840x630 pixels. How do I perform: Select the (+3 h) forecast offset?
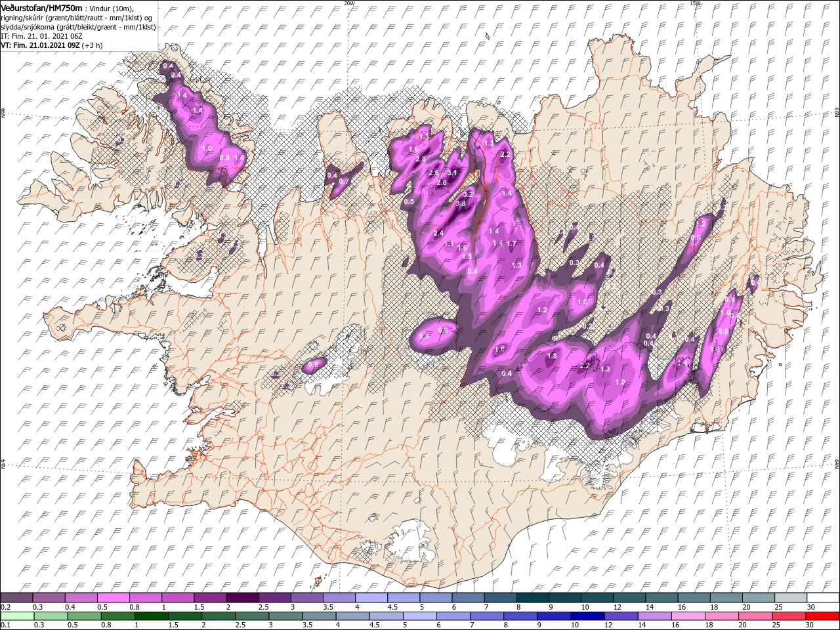93,45
